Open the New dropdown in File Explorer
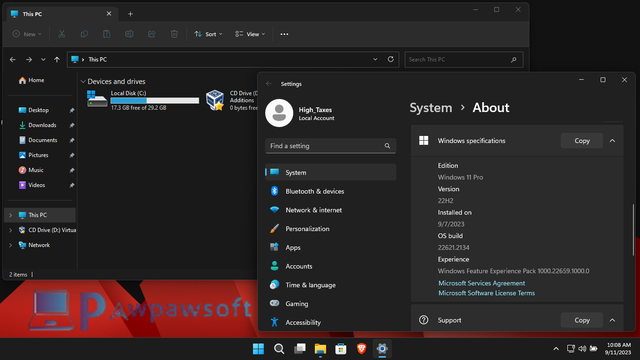640x360 pixels. click(x=27, y=34)
